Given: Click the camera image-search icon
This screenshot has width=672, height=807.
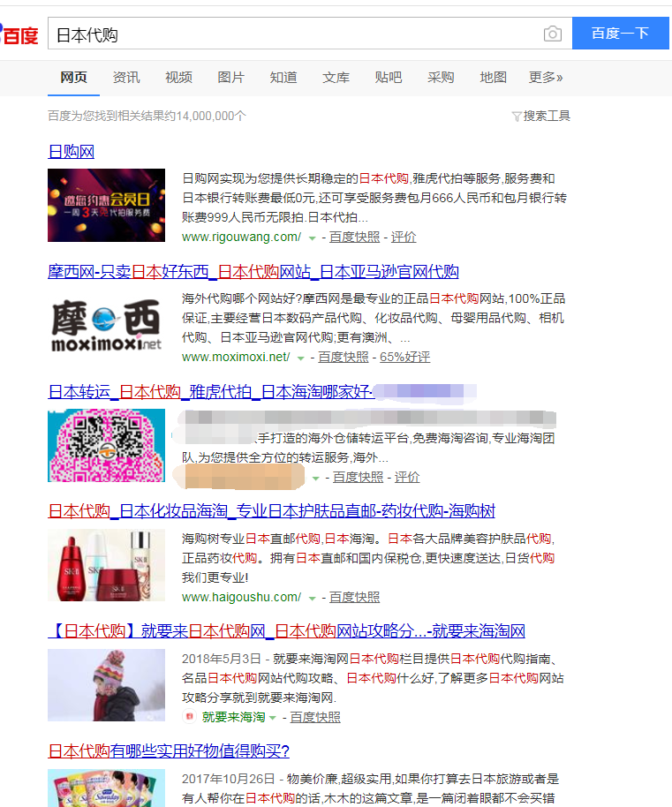Looking at the screenshot, I should 552,34.
